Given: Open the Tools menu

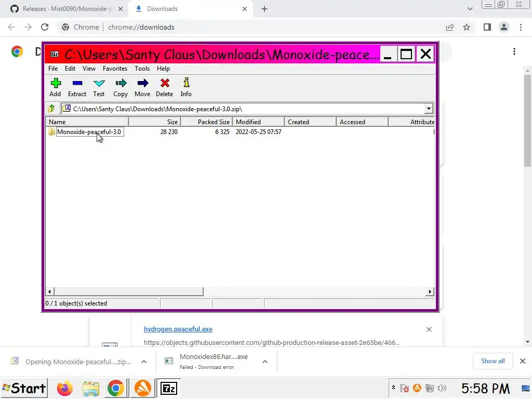Looking at the screenshot, I should pos(142,69).
